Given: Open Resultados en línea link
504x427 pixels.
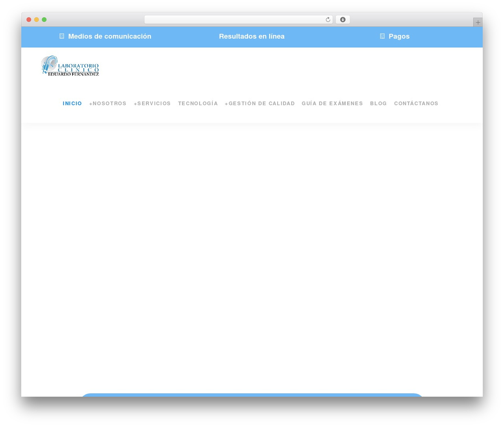Looking at the screenshot, I should tap(252, 36).
